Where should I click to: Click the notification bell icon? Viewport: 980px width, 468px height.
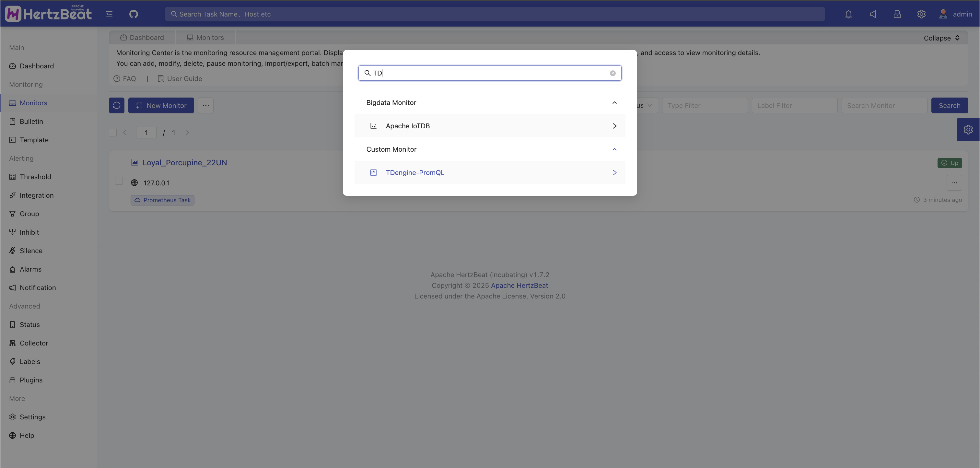tap(848, 14)
